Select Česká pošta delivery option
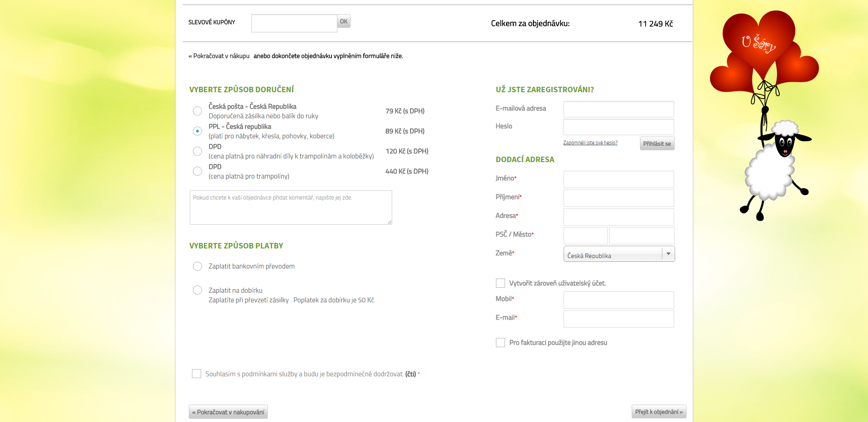 pos(197,111)
